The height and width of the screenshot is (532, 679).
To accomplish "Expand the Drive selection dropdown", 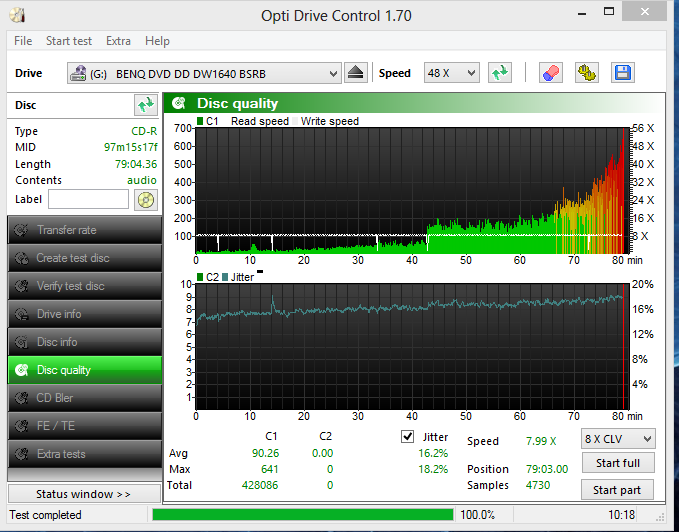I will 204,73.
